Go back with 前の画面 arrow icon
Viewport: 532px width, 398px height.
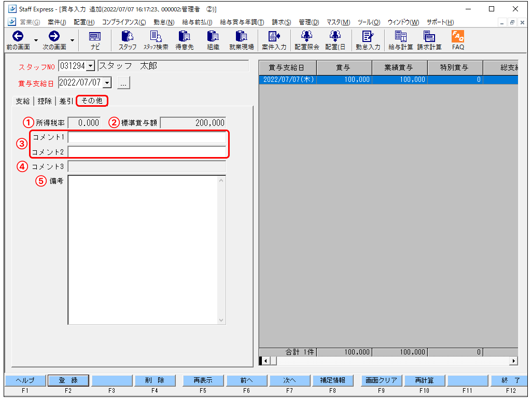(18, 36)
